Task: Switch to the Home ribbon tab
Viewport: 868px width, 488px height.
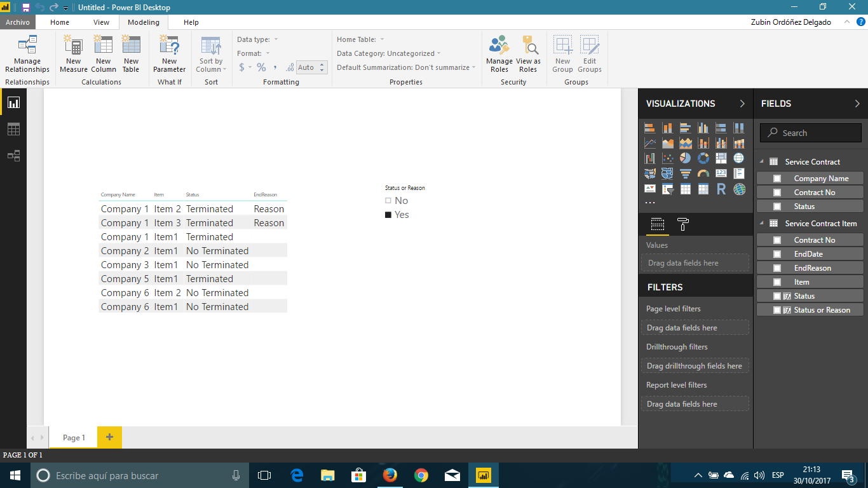Action: click(x=60, y=22)
